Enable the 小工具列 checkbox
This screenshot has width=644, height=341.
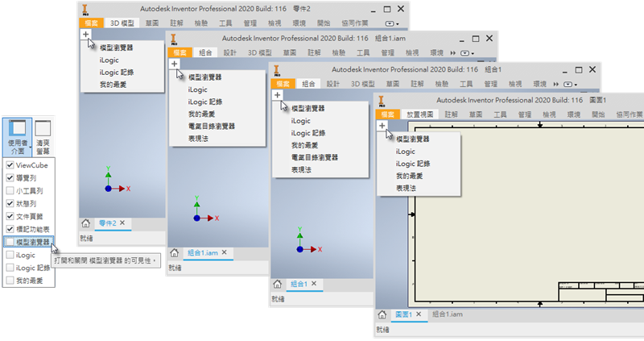10,190
